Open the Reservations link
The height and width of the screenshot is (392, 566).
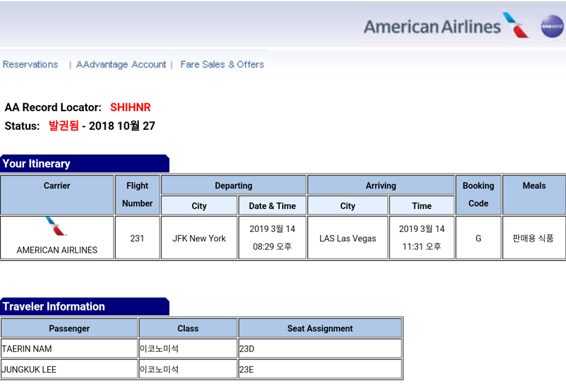pyautogui.click(x=30, y=64)
